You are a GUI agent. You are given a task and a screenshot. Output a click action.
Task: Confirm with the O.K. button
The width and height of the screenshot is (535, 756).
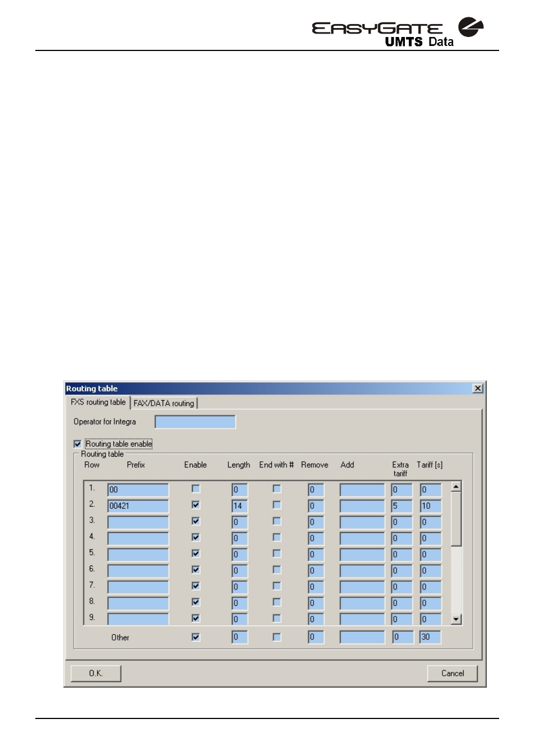96,673
